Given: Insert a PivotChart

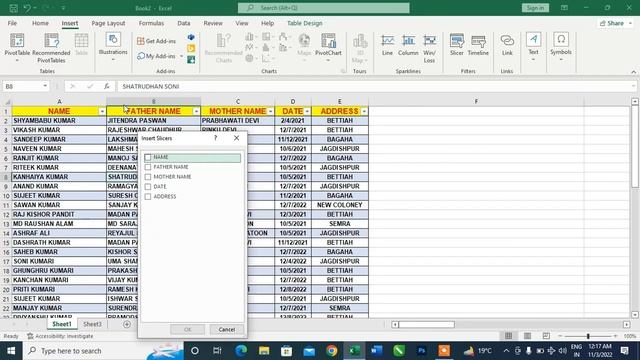Looking at the screenshot, I should click(328, 48).
